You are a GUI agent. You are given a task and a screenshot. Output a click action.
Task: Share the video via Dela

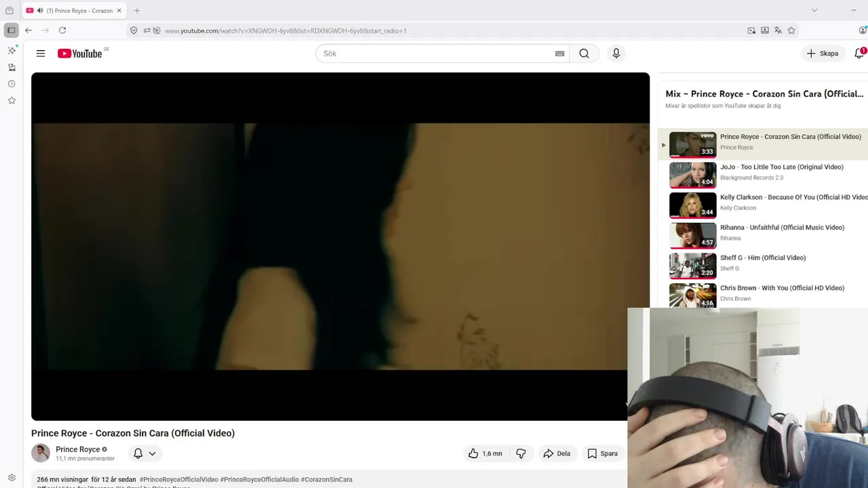click(x=557, y=453)
